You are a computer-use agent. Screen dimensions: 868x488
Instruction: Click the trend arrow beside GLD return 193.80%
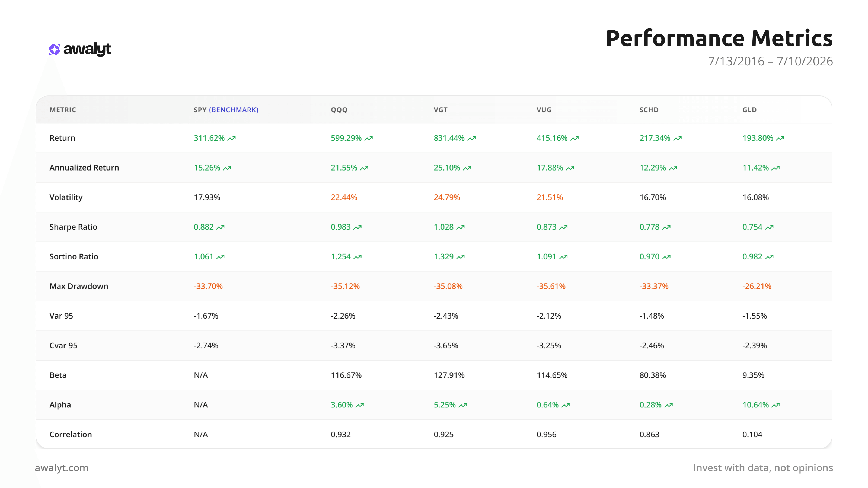click(780, 139)
